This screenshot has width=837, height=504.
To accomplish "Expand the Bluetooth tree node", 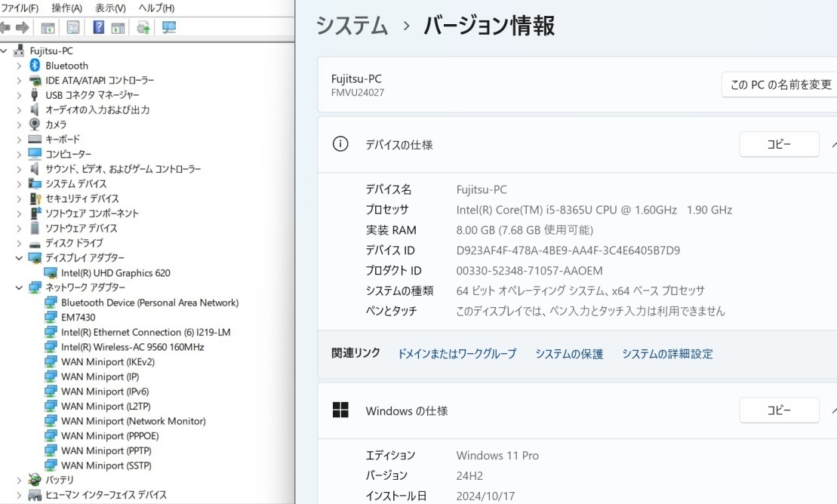I will coord(19,66).
